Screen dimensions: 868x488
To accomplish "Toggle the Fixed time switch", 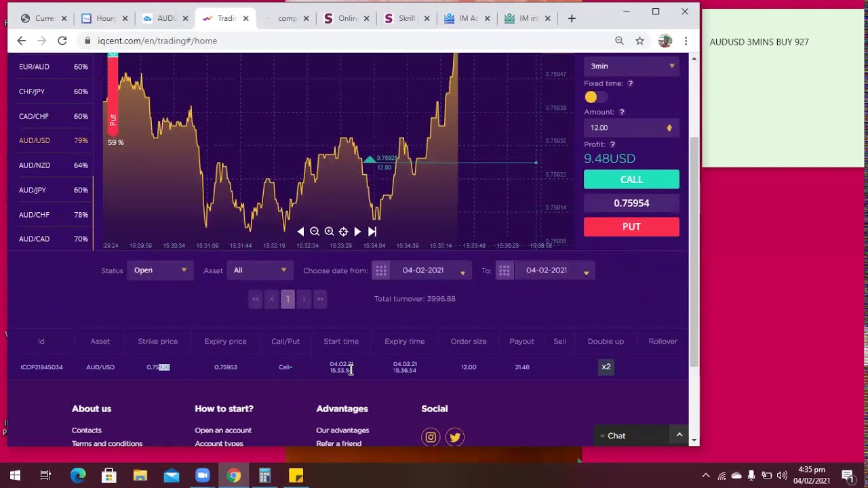I will pyautogui.click(x=596, y=97).
